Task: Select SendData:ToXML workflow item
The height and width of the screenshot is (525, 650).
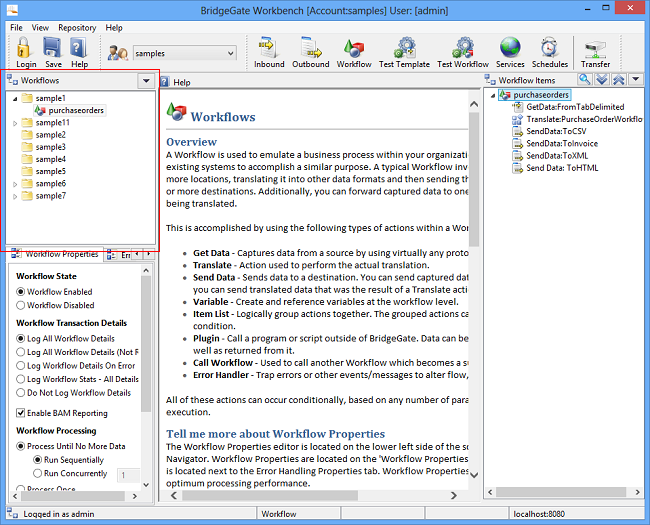Action: pyautogui.click(x=557, y=156)
